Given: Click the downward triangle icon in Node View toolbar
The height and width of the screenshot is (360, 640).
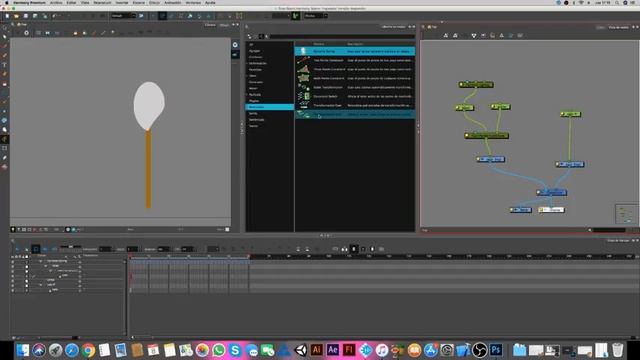Looking at the screenshot, I should [474, 36].
